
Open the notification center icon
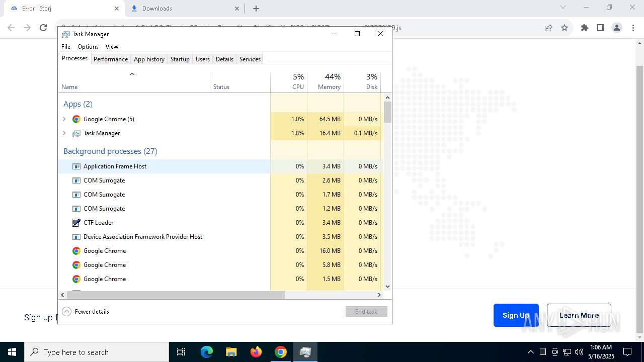627,352
